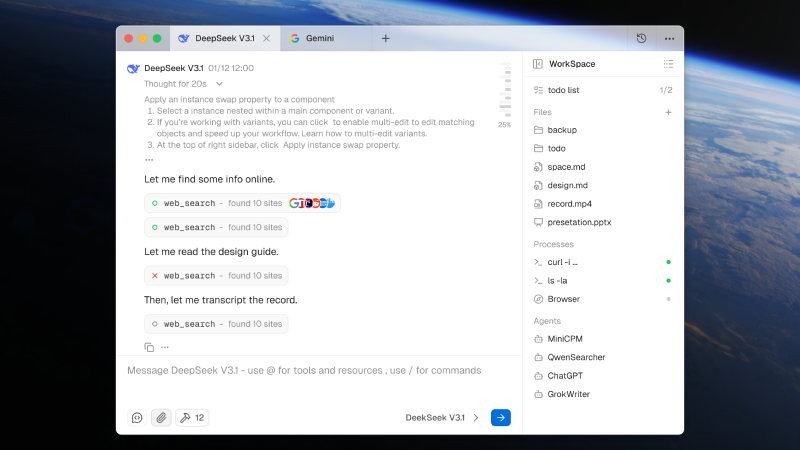Open the three-dot menu in title bar

[669, 38]
